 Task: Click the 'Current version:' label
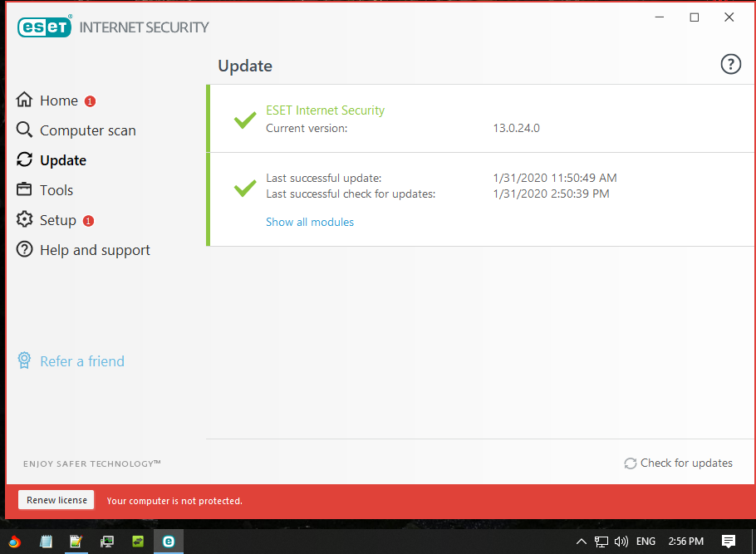pyautogui.click(x=307, y=128)
